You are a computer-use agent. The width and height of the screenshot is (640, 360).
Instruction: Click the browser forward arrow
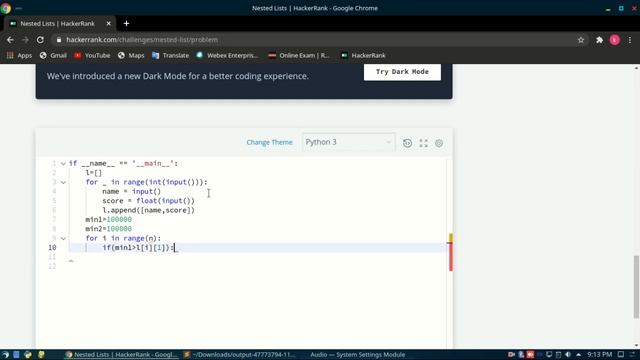[25, 40]
